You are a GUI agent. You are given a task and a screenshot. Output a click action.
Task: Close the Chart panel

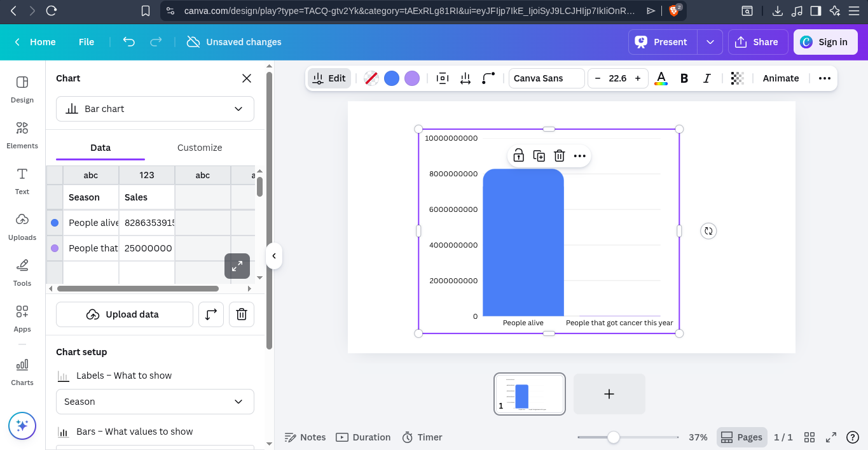pos(247,78)
